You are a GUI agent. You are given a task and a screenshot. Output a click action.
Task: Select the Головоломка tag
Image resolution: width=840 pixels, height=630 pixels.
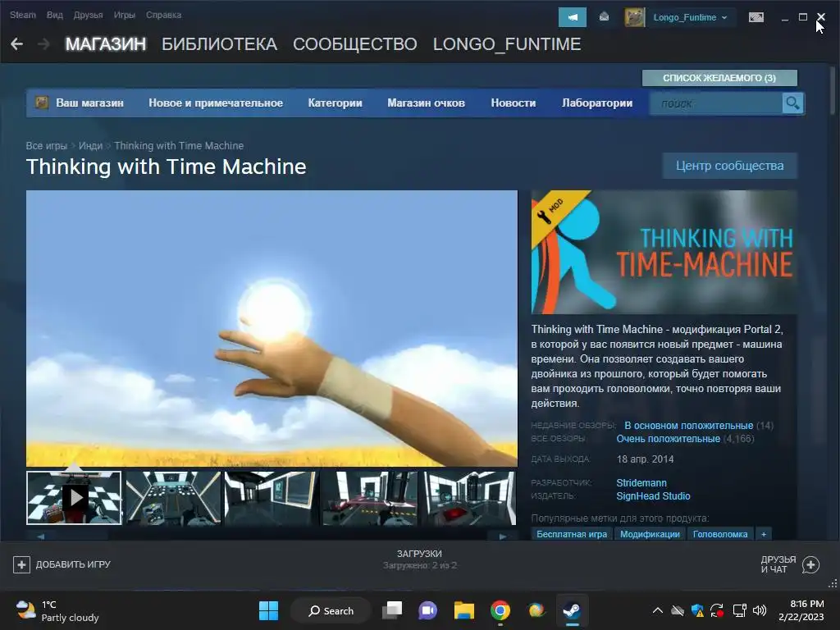tap(720, 534)
